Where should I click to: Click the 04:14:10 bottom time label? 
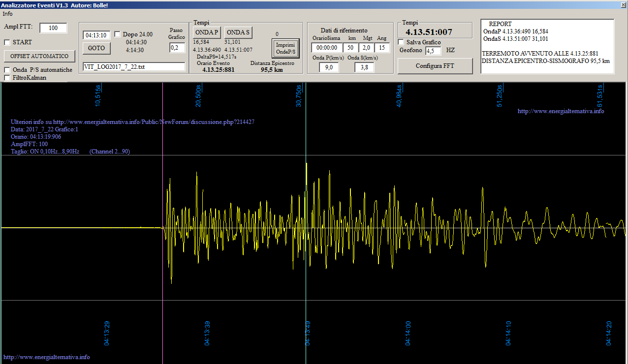508,333
